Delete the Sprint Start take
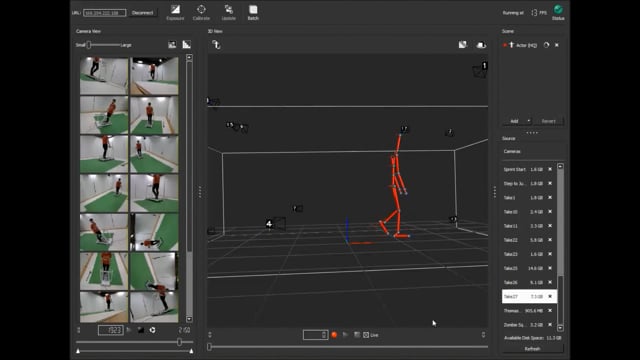The width and height of the screenshot is (640, 360). pyautogui.click(x=550, y=169)
